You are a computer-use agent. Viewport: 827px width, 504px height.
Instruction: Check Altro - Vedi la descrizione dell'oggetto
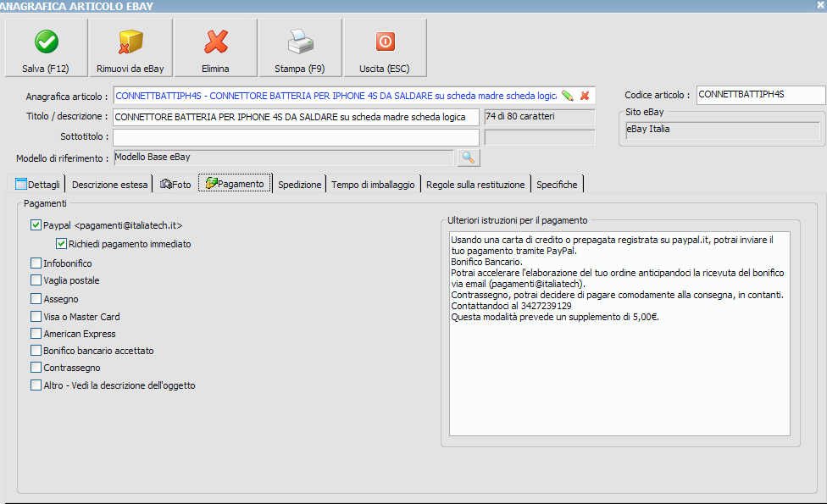point(36,385)
